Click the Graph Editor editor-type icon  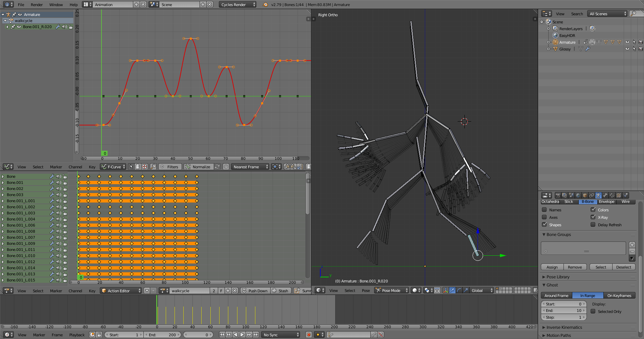8,166
